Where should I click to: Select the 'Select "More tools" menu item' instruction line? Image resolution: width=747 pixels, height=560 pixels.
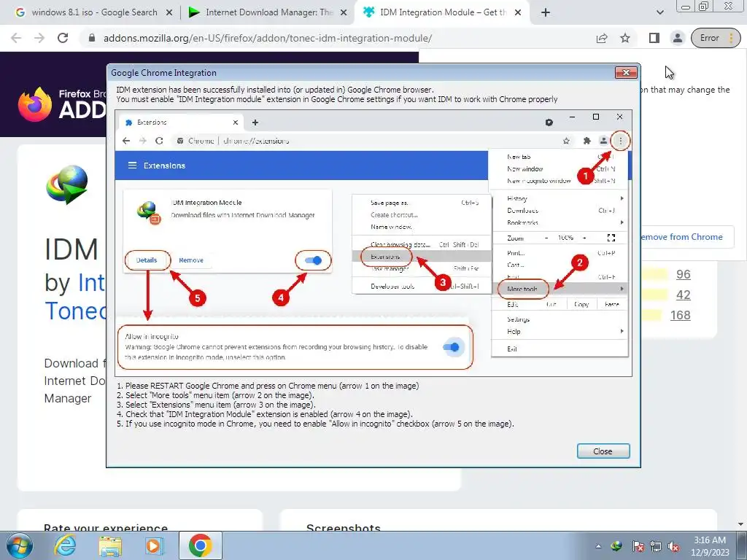[x=215, y=395]
